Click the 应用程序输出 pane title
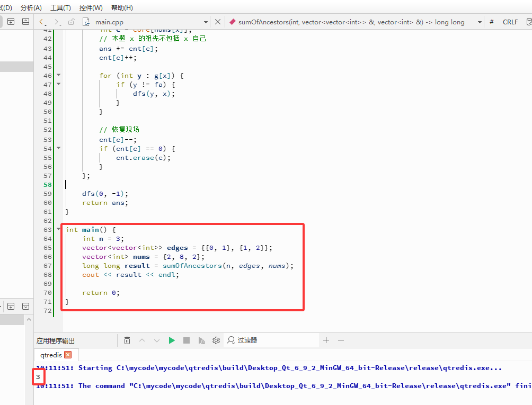The width and height of the screenshot is (532, 405). pyautogui.click(x=55, y=340)
